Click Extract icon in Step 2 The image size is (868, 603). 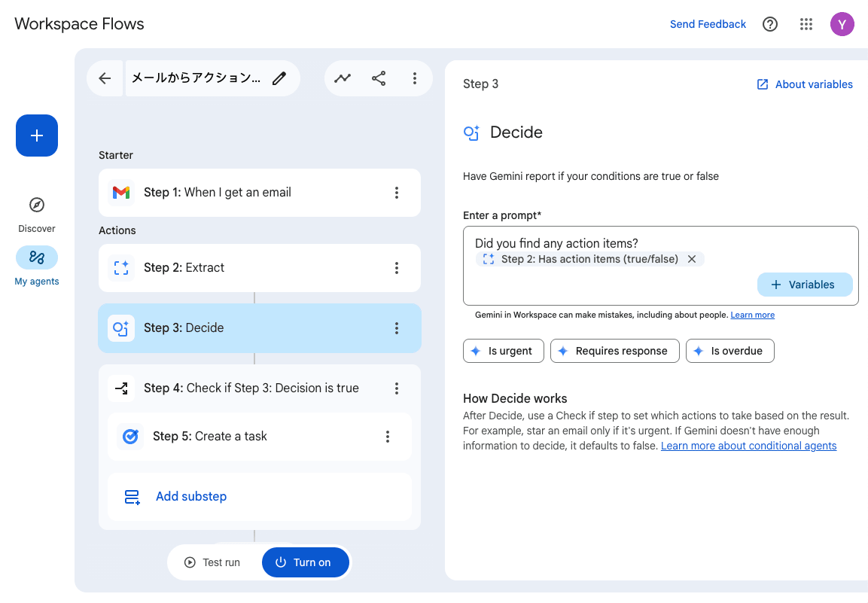point(121,268)
